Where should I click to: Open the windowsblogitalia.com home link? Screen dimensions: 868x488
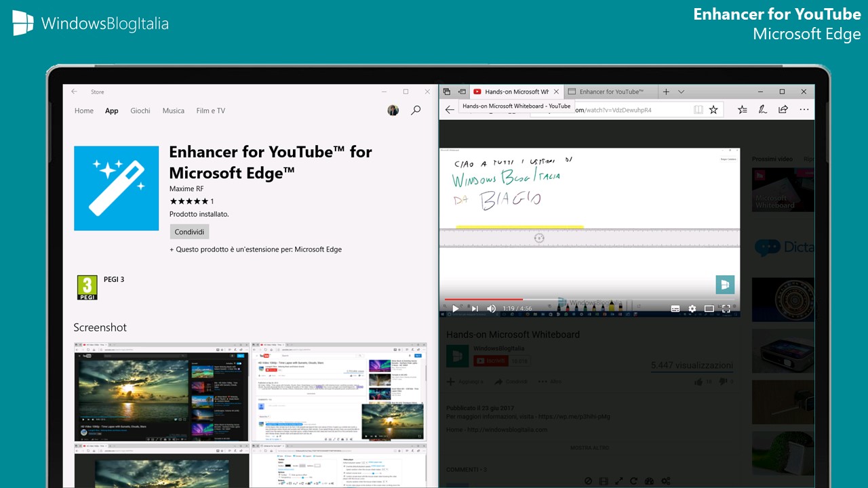506,429
